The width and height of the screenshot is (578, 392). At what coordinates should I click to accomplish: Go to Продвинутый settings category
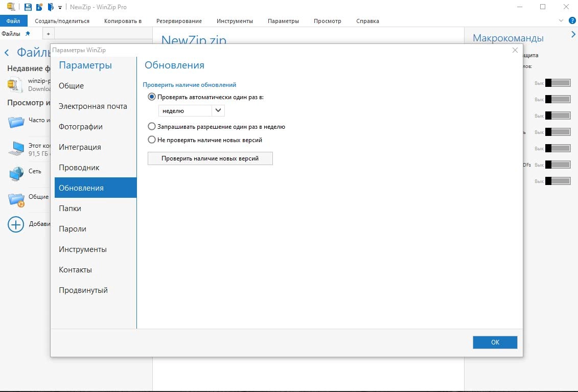click(96, 290)
